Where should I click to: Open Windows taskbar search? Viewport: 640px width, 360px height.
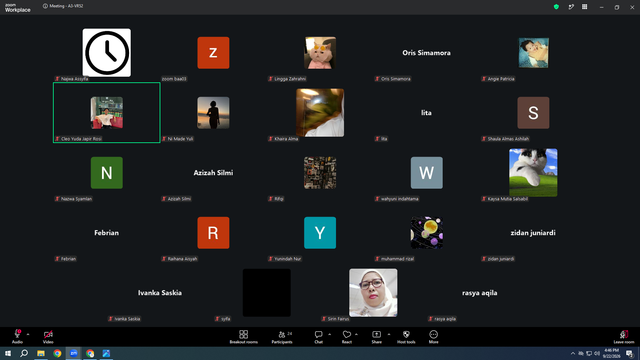tap(24, 353)
